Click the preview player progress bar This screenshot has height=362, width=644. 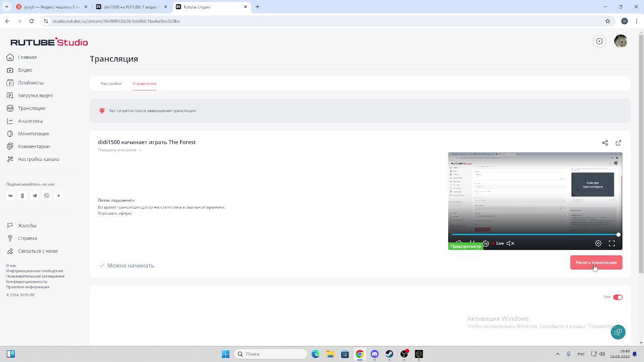coord(535,234)
